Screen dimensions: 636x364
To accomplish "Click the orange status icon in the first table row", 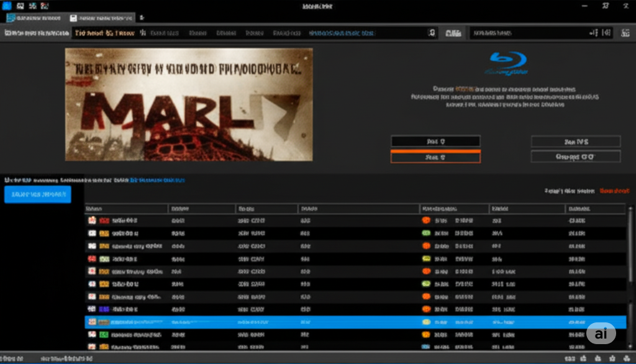I will tap(426, 221).
